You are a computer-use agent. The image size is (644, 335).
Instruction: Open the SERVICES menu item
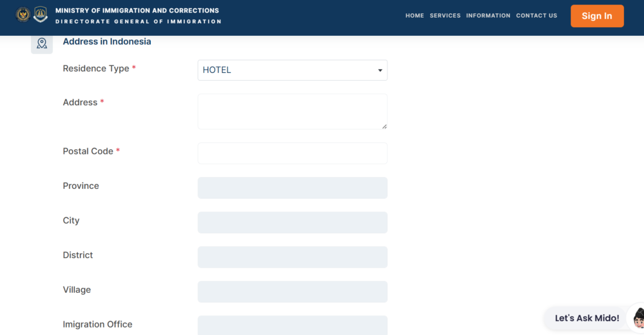point(445,16)
